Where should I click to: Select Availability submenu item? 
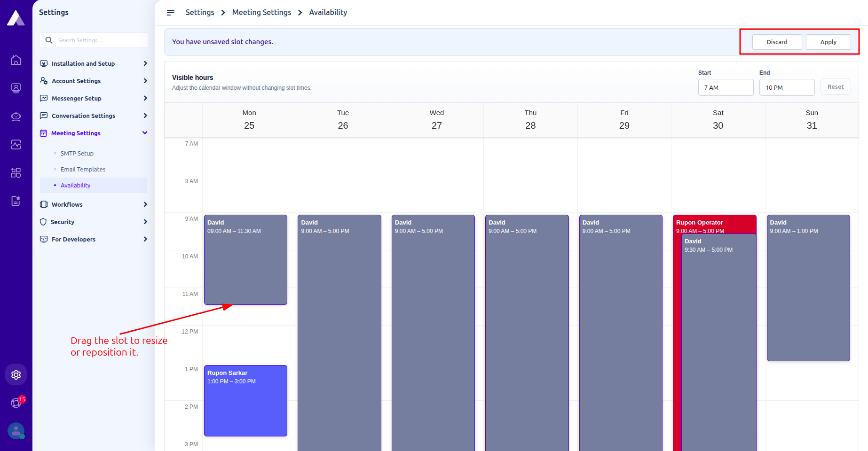(94, 185)
